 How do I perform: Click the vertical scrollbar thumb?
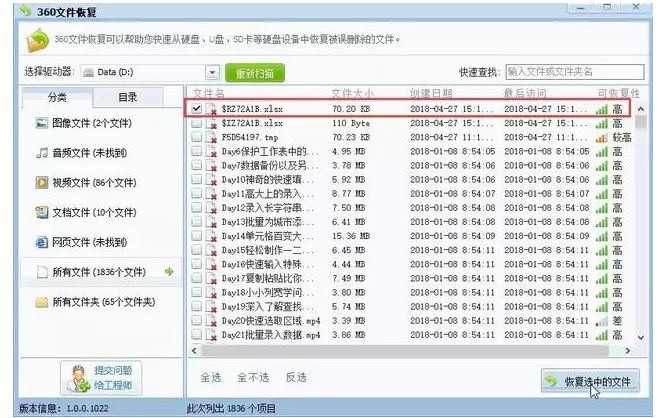[641, 121]
